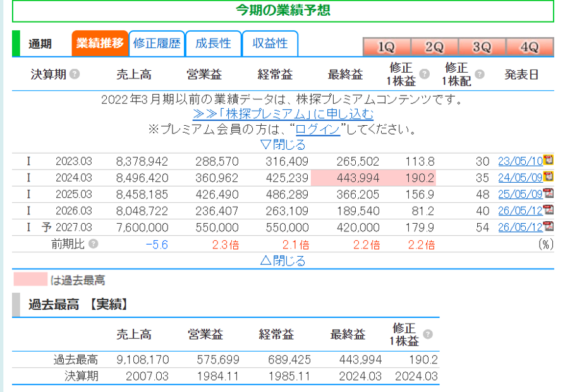565x392 pixels.
Task: Open the 24/05/09 announcement date link
Action: [520, 178]
